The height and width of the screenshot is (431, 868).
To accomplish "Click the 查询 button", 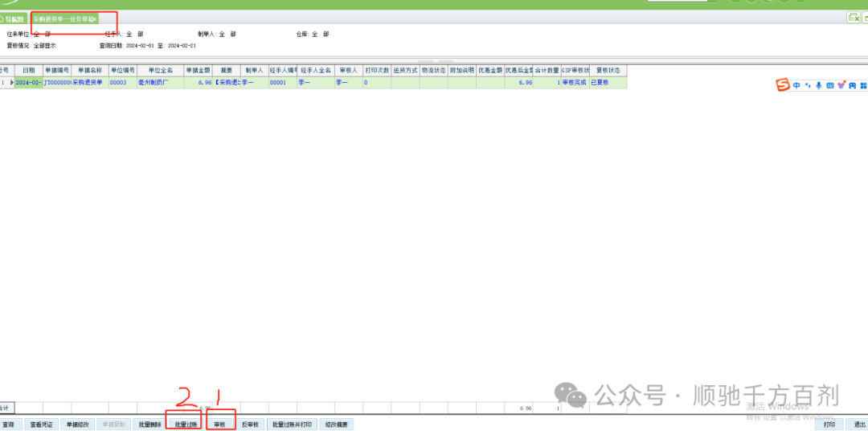I will pos(10,425).
